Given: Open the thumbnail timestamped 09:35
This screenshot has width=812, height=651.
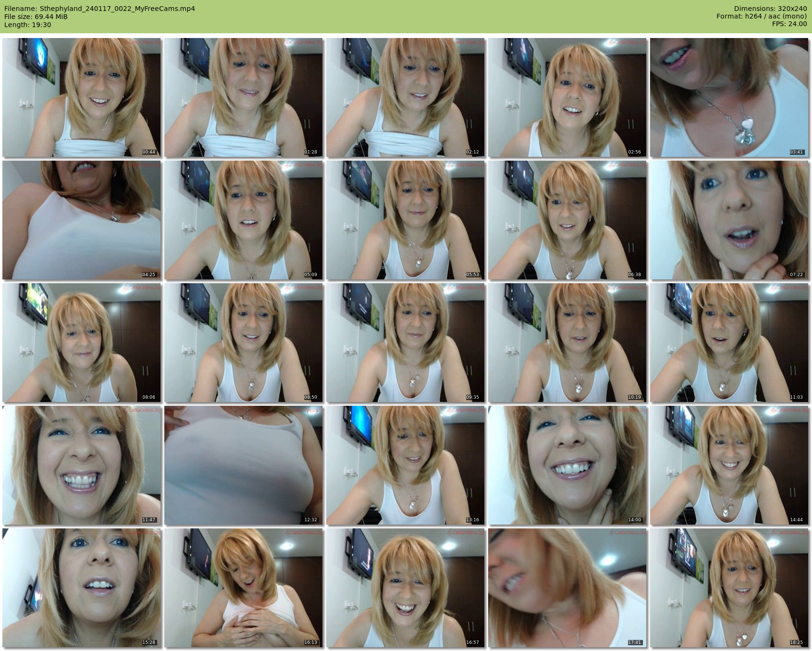Looking at the screenshot, I should click(x=405, y=343).
